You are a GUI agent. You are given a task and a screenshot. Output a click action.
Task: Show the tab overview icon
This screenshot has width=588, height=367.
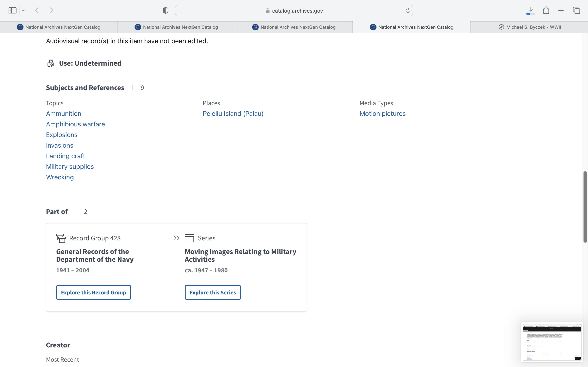[576, 10]
